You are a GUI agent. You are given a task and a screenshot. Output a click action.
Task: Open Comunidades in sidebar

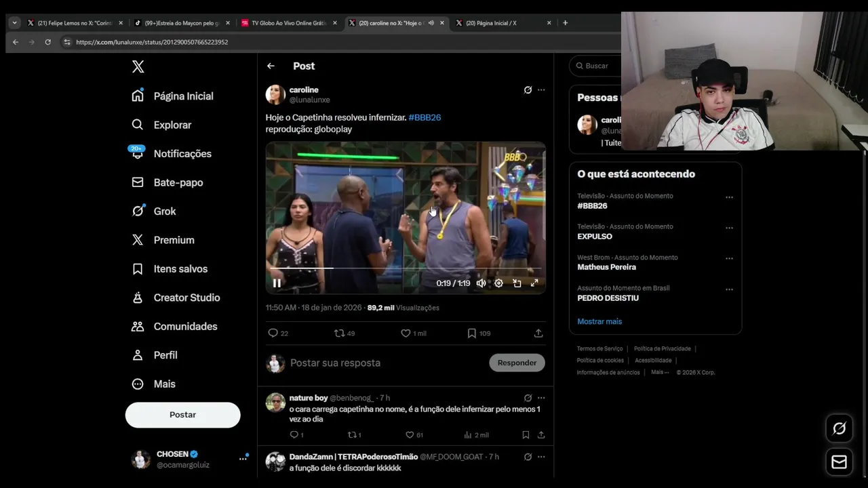tap(174, 326)
